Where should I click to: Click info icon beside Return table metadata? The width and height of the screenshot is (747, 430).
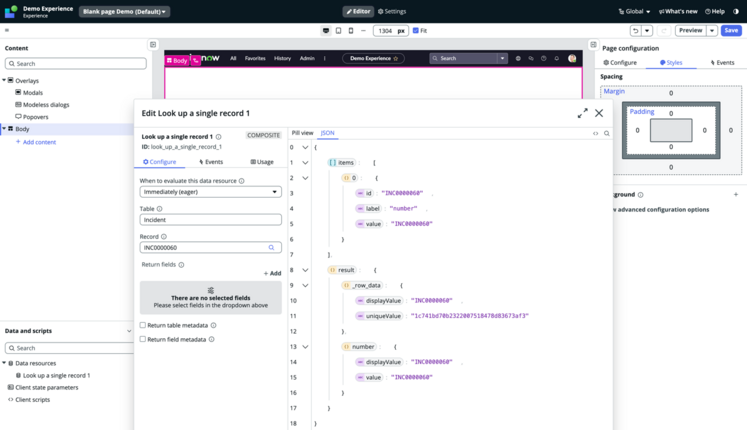213,325
